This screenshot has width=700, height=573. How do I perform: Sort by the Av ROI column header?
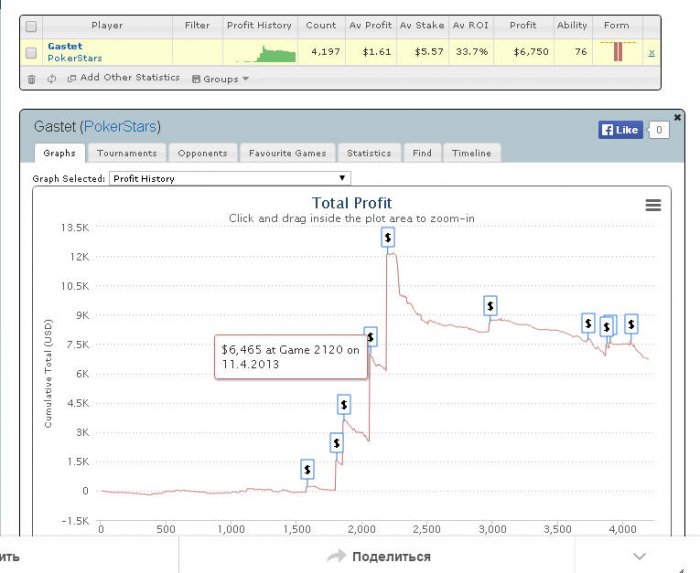point(471,25)
